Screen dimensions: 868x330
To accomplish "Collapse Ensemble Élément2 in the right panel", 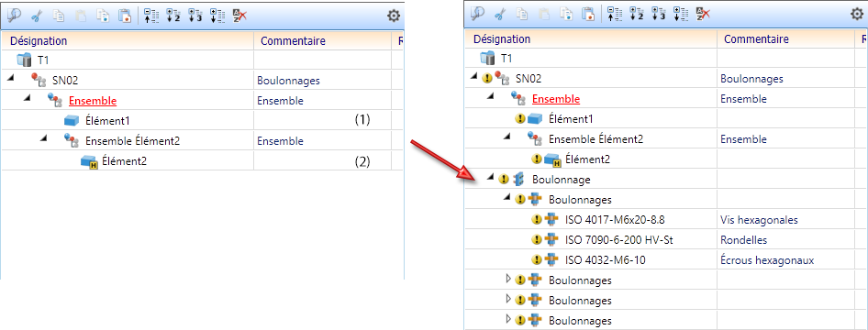I will [507, 137].
